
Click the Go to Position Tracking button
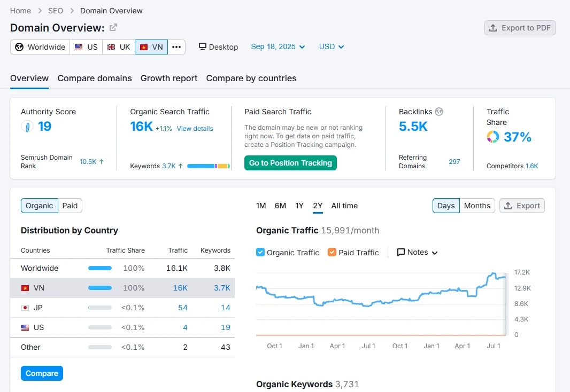[x=290, y=163]
